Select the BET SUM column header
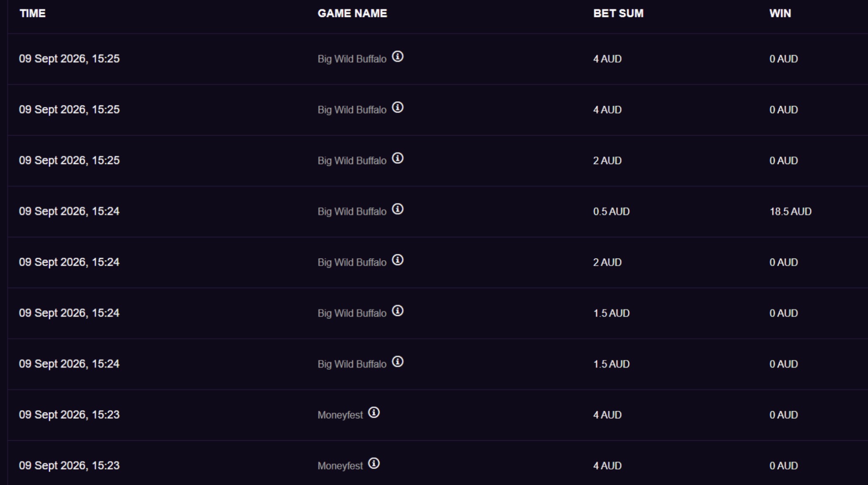 618,13
